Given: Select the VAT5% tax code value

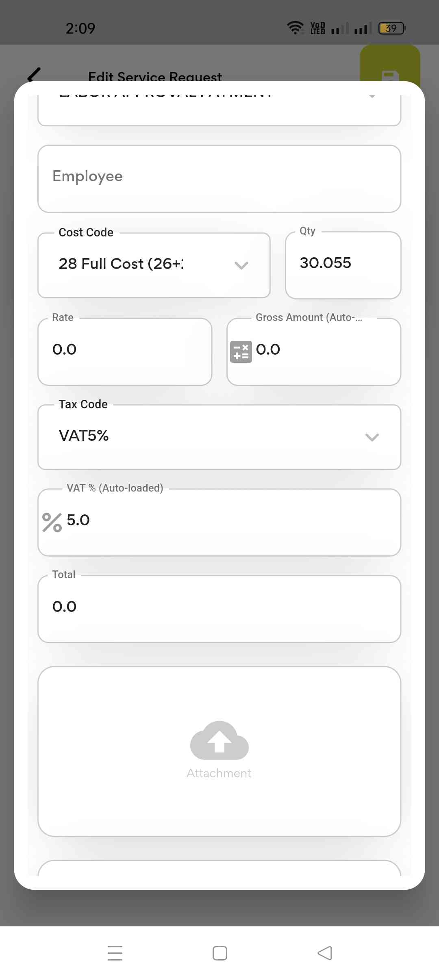Looking at the screenshot, I should tap(84, 436).
